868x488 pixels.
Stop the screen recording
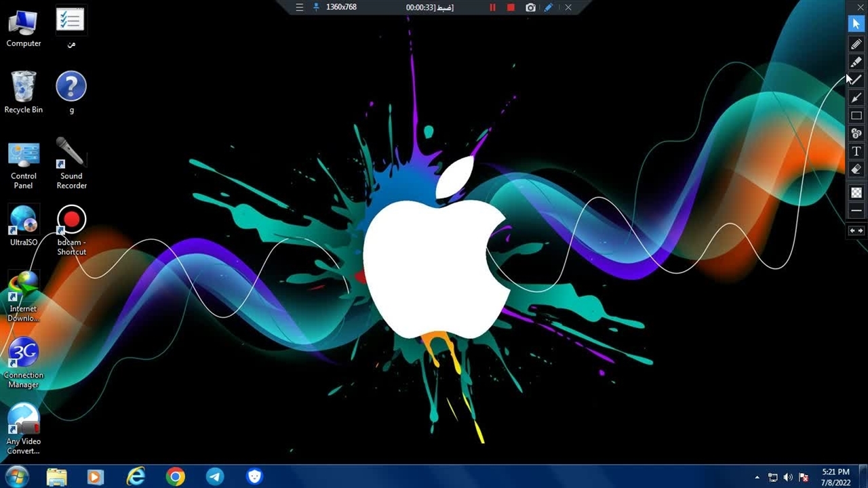511,7
